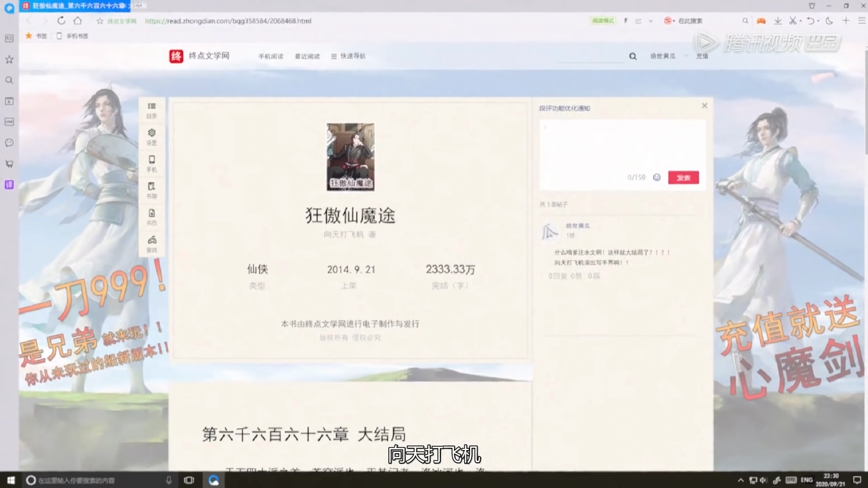The image size is (868, 488).
Task: Open the 手机阅读 menu item
Action: pos(270,56)
